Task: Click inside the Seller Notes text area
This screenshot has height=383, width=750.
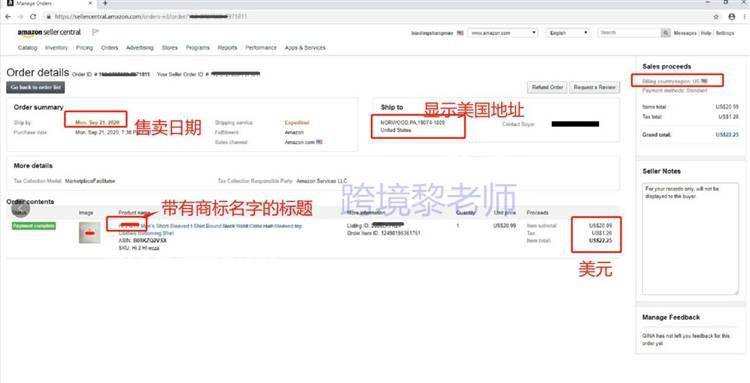Action: [x=690, y=239]
